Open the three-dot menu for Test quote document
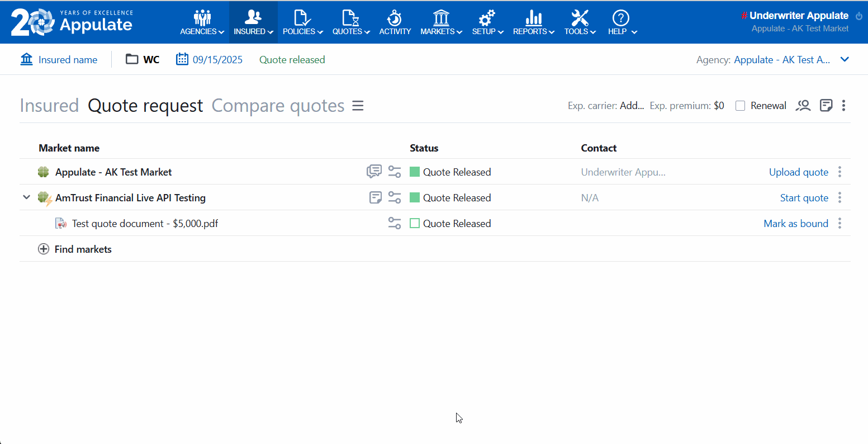Image resolution: width=868 pixels, height=444 pixels. tap(839, 223)
